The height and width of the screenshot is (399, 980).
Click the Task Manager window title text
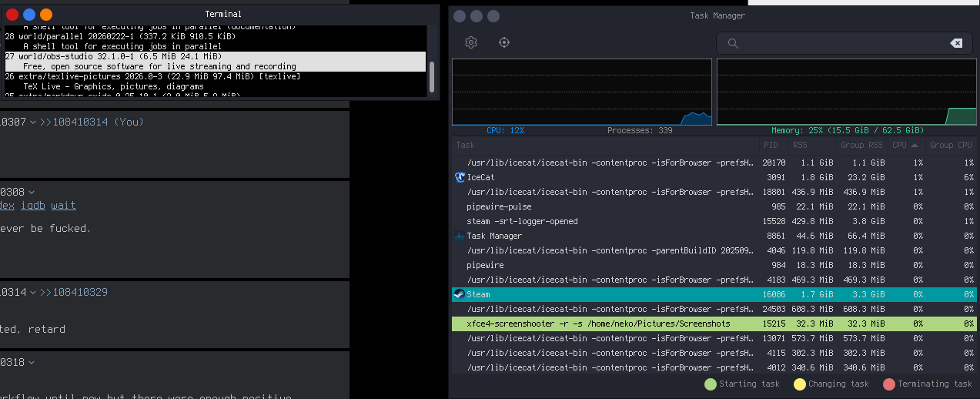coord(717,15)
